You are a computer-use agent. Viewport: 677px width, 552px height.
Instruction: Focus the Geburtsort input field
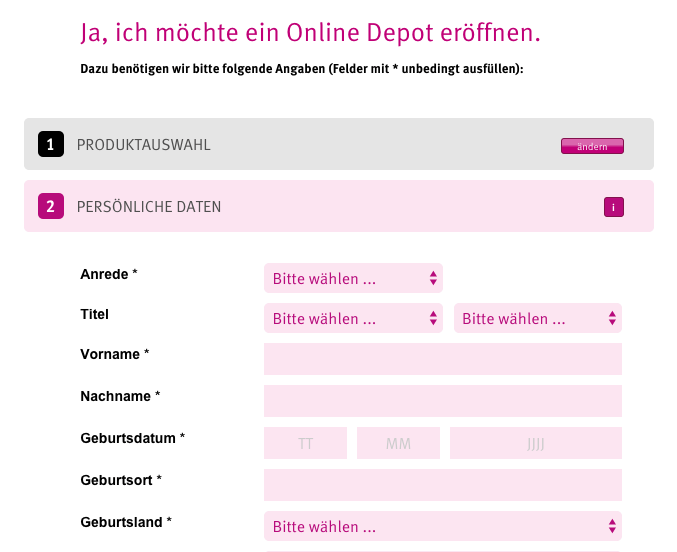(443, 485)
